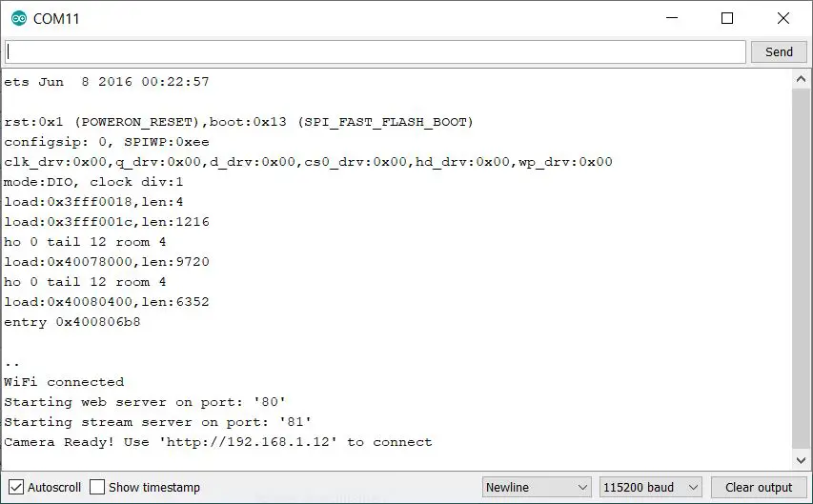Click the 'Starting stream server on port' line

pyautogui.click(x=157, y=422)
